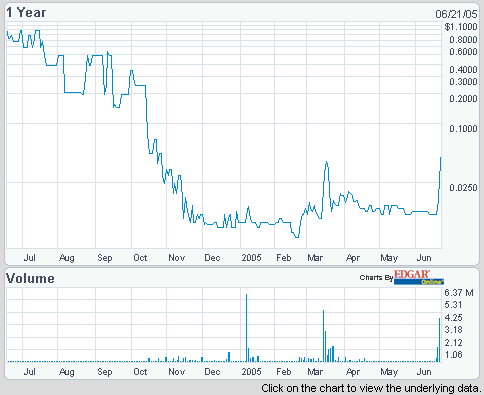Click the price chart's 2005 axis label
Viewport: 484px width, 395px height.
pos(251,258)
